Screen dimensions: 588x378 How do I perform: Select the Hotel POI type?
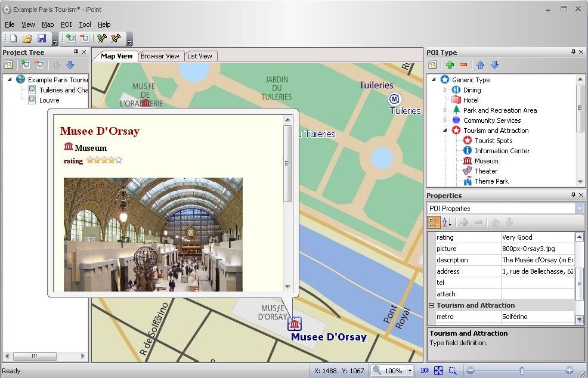coord(471,100)
